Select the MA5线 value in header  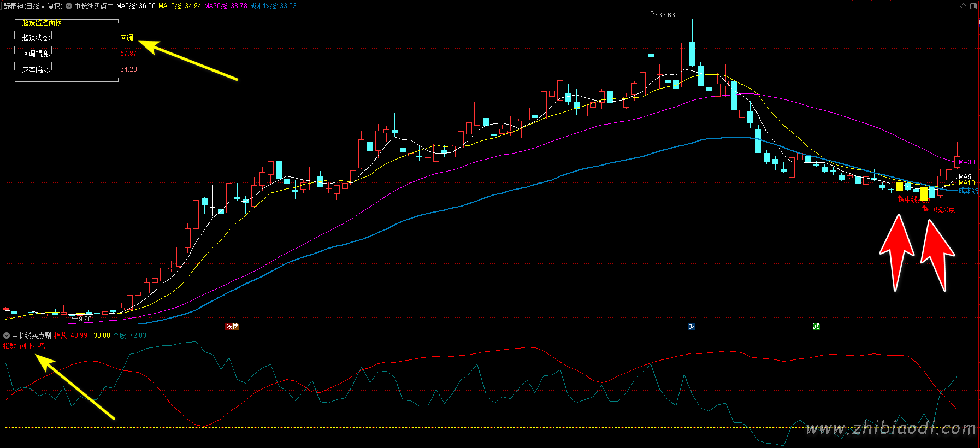135,6
